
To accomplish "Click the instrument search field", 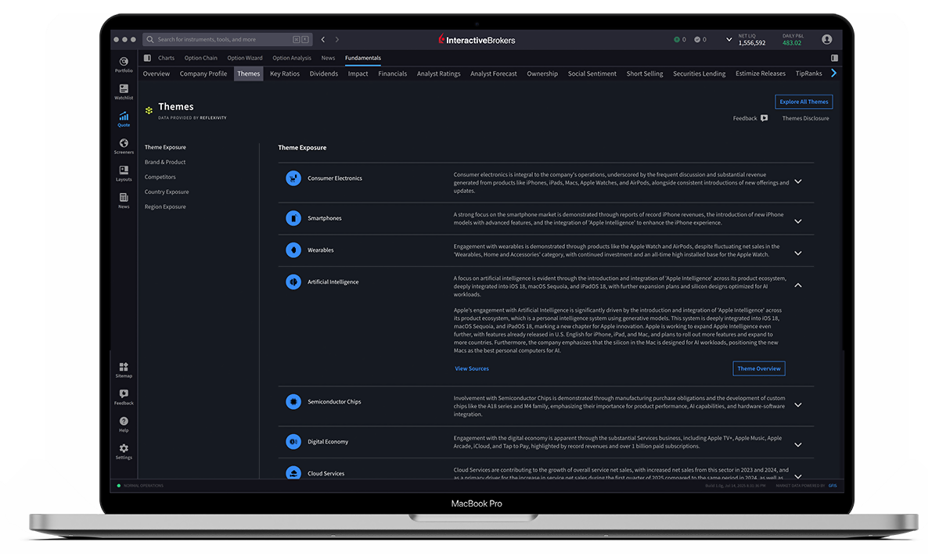I will pos(227,39).
